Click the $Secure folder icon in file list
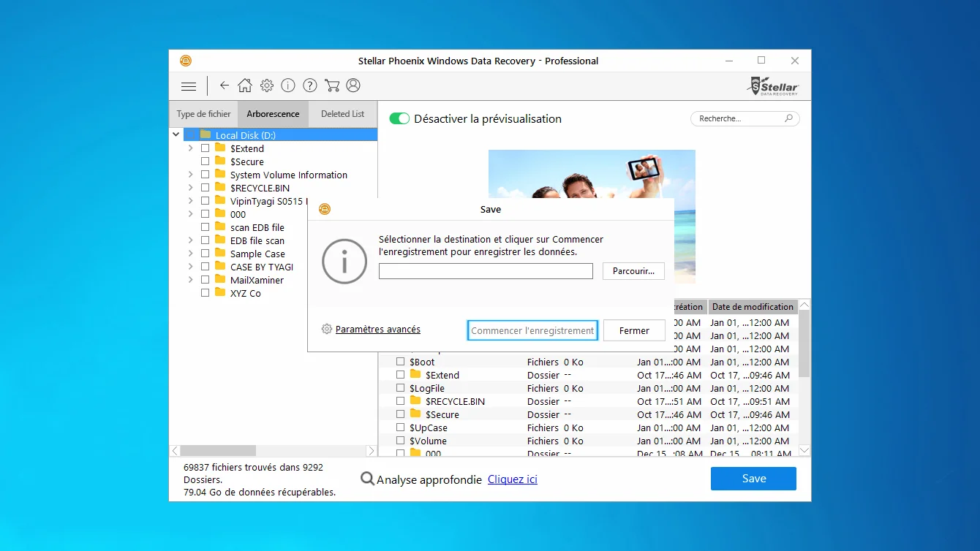Viewport: 980px width, 551px height. tap(415, 414)
